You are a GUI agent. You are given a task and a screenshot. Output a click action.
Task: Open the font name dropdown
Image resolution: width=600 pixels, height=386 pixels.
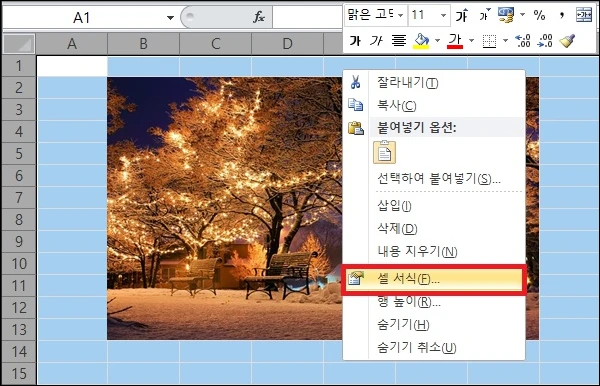400,16
